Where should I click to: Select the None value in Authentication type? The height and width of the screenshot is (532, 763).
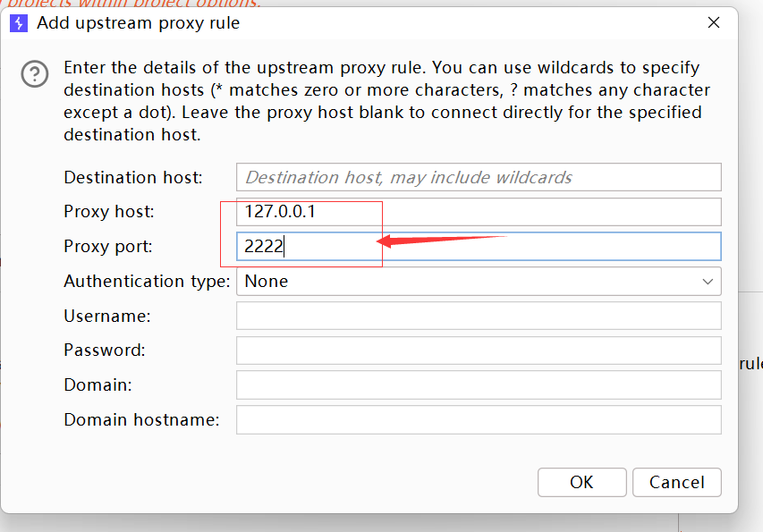pyautogui.click(x=267, y=282)
